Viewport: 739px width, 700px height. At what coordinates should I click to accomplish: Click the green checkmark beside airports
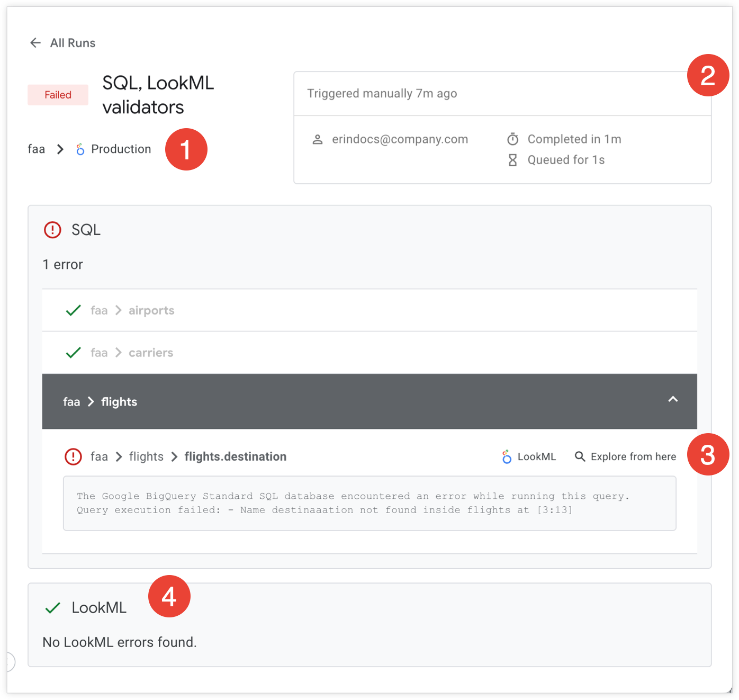pyautogui.click(x=73, y=310)
